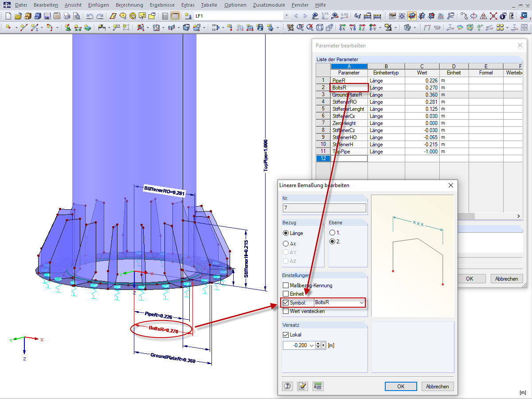Open the offset -0.200 value dropdown

point(312,345)
